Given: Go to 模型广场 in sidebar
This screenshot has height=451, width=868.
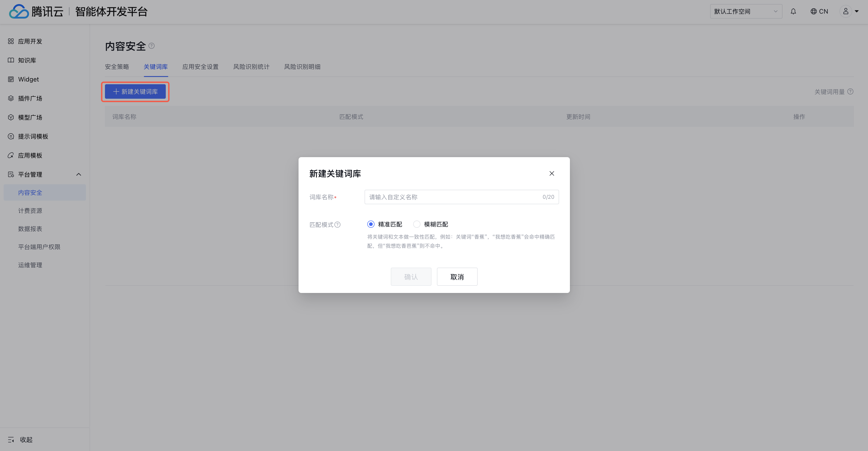Looking at the screenshot, I should pos(30,117).
